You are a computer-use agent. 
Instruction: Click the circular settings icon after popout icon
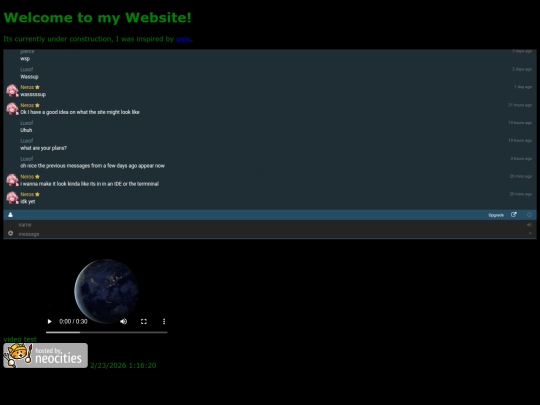tap(529, 215)
